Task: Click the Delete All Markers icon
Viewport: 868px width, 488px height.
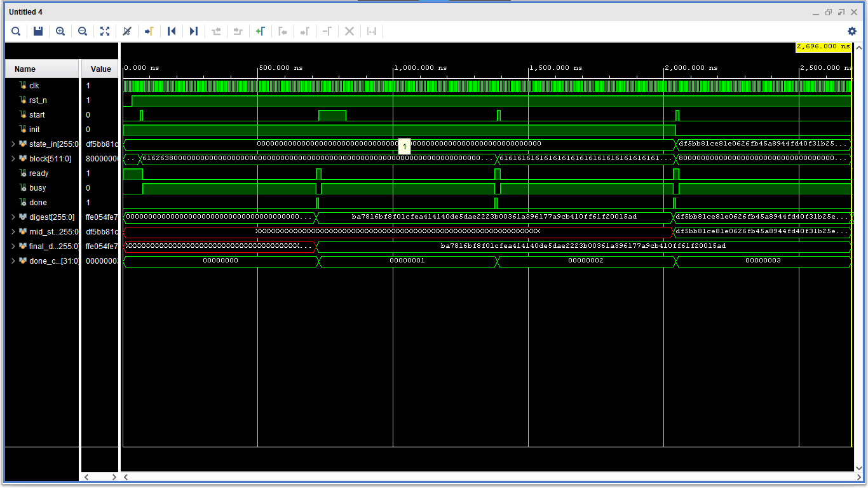Action: coord(349,31)
